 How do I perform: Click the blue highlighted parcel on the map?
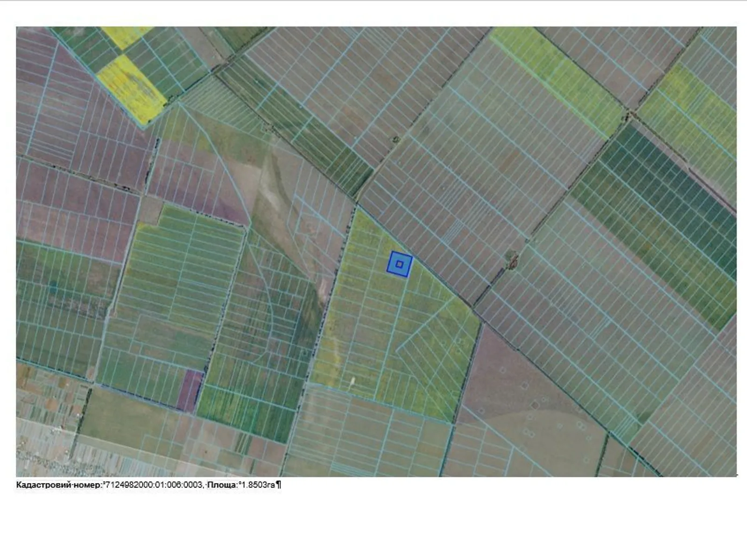(400, 264)
